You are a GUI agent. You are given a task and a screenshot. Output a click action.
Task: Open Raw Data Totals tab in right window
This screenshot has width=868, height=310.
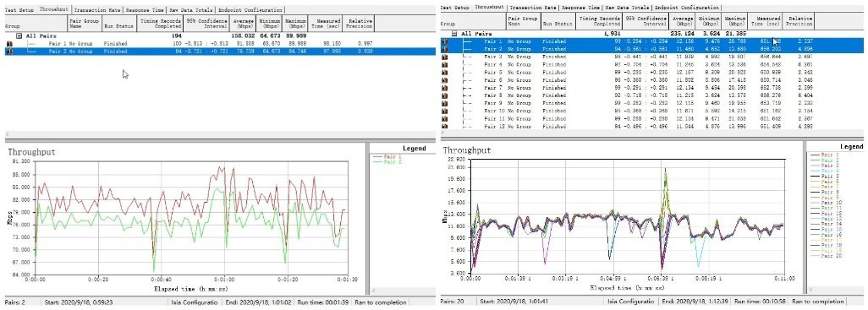coord(627,8)
